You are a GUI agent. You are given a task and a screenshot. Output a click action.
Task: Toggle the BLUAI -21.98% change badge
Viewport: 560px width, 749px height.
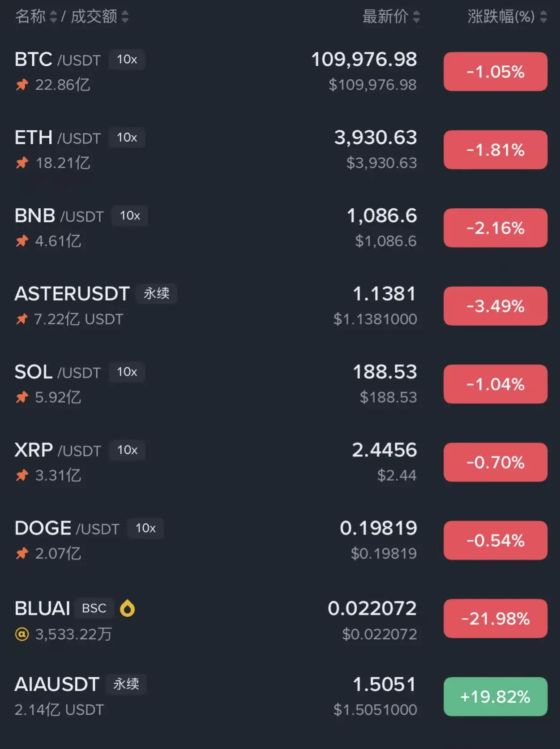click(x=495, y=619)
